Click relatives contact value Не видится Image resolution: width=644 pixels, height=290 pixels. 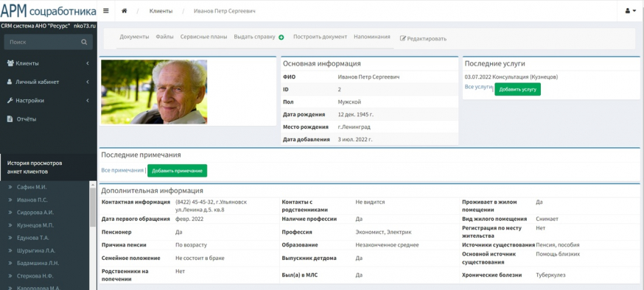coord(370,202)
